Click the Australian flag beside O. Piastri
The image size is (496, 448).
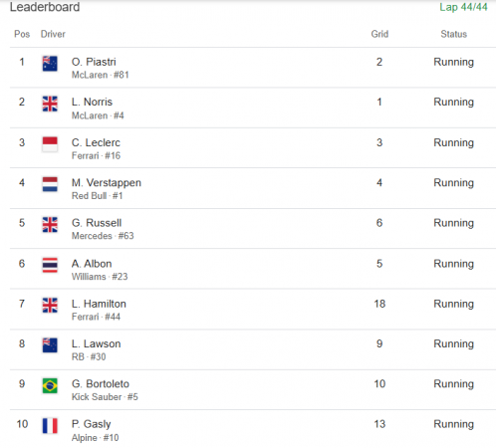coord(50,64)
